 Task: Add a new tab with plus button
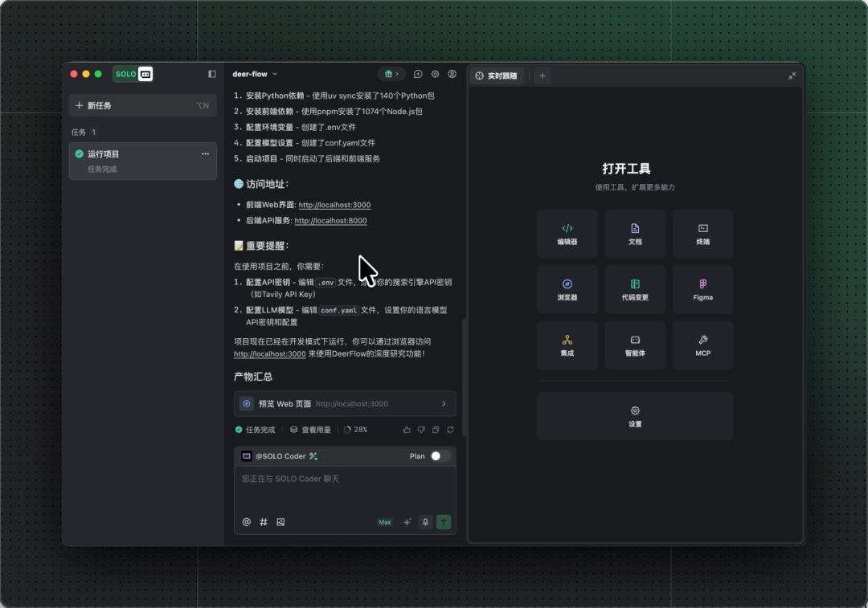542,75
